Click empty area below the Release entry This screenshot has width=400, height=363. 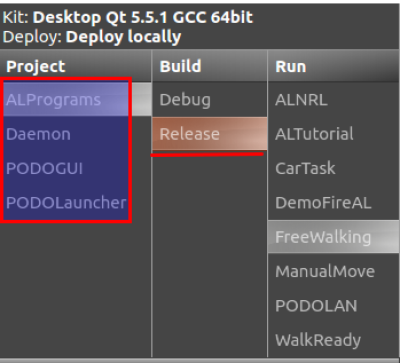click(x=210, y=257)
